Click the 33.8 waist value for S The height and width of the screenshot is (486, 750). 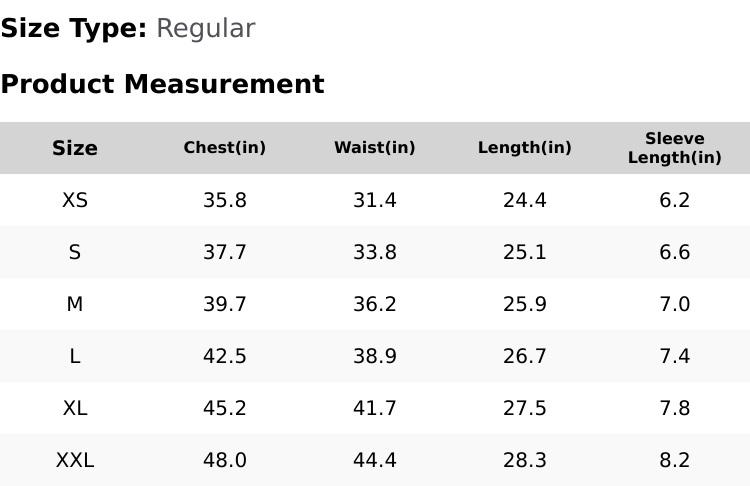coord(375,252)
